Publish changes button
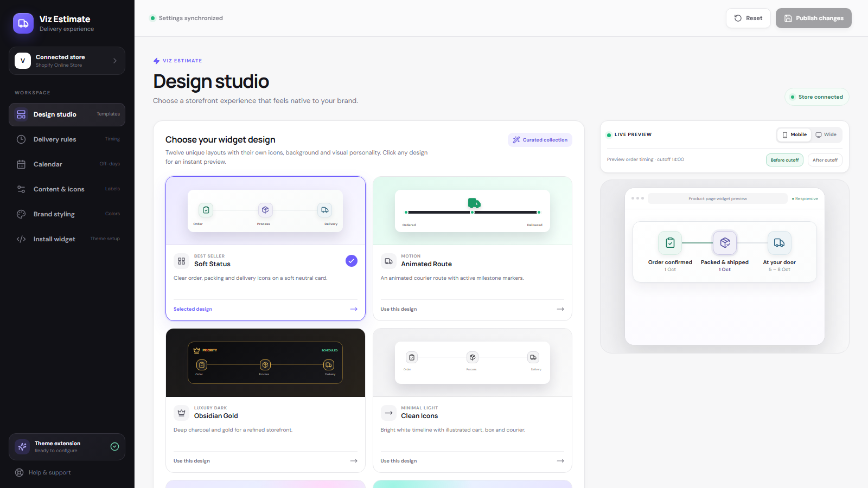This screenshot has height=488, width=868. [x=814, y=18]
